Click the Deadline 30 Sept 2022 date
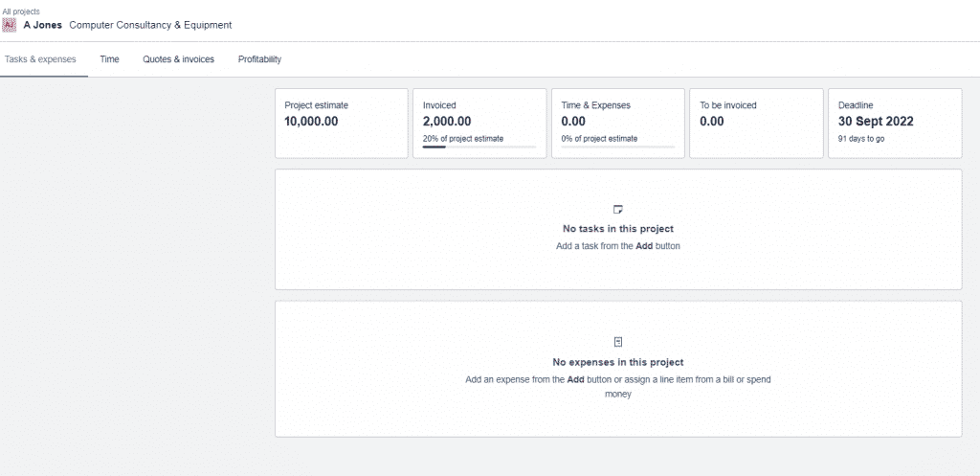Image resolution: width=980 pixels, height=476 pixels. 876,122
